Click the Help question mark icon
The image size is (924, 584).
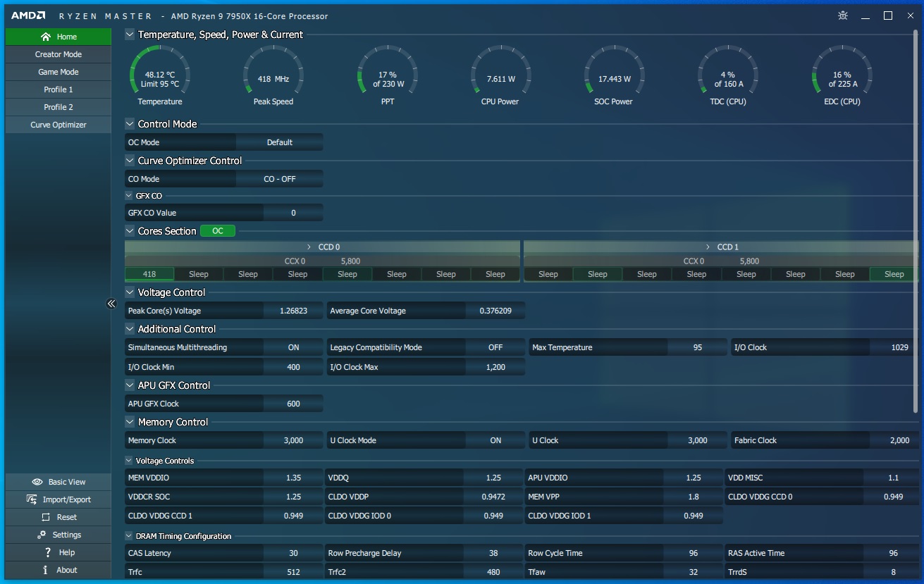coord(47,552)
